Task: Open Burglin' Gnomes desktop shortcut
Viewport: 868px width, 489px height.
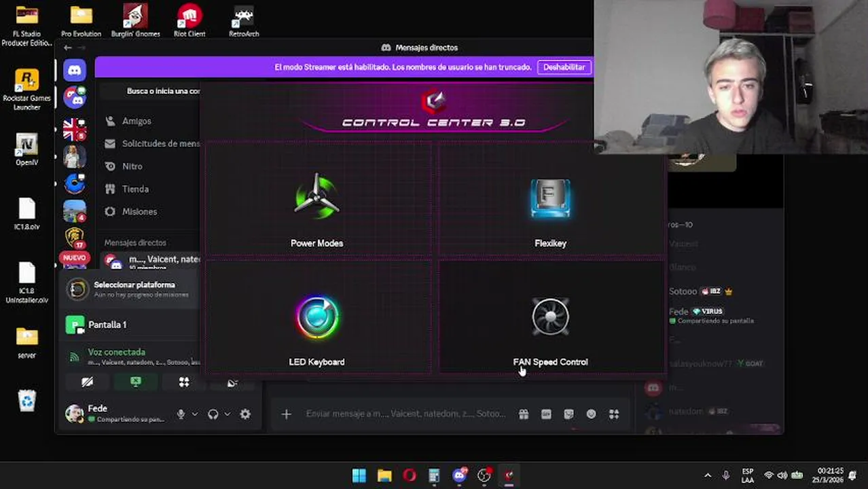Action: (135, 21)
